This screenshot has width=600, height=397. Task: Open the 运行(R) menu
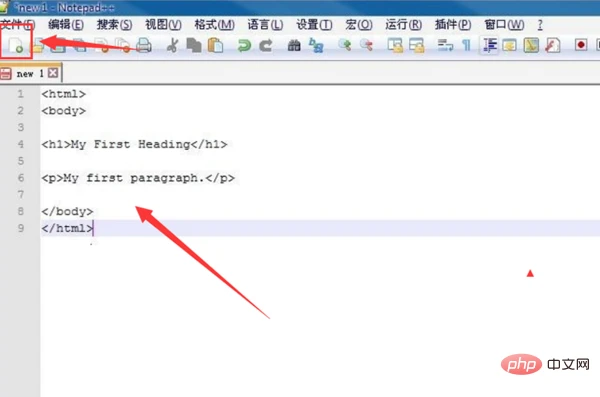[x=404, y=25]
